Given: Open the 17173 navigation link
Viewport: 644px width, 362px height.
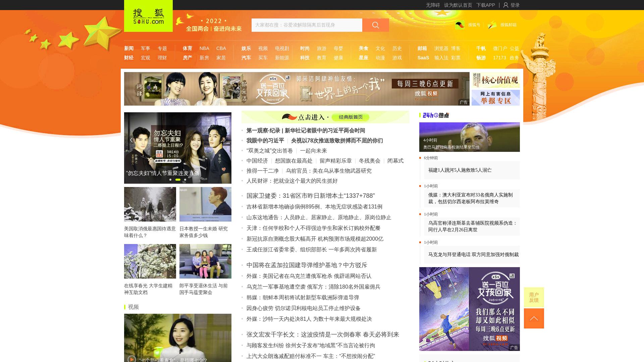Looking at the screenshot, I should coord(499,58).
